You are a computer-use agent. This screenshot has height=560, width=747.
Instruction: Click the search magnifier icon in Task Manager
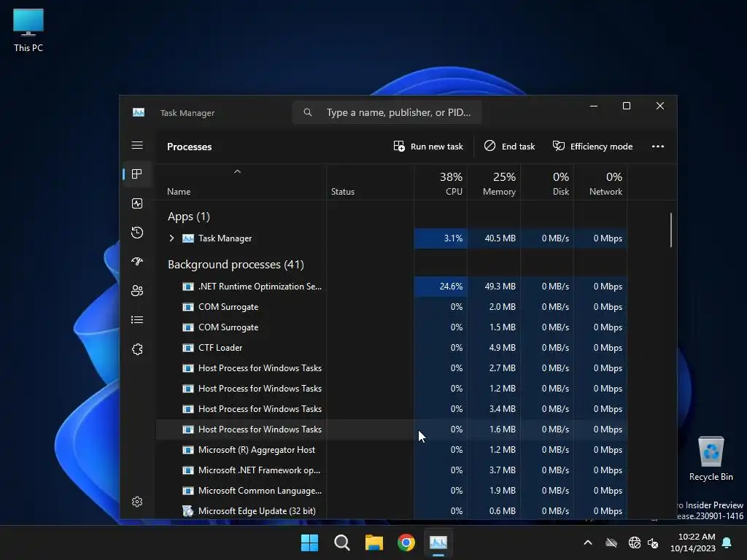(308, 112)
